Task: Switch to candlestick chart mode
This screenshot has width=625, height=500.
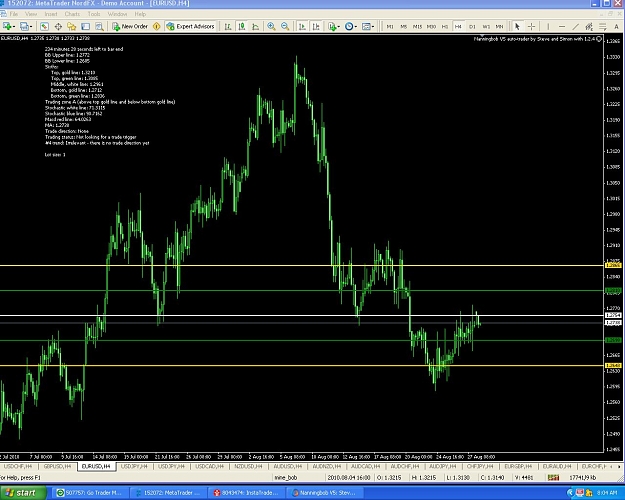Action: click(x=242, y=26)
